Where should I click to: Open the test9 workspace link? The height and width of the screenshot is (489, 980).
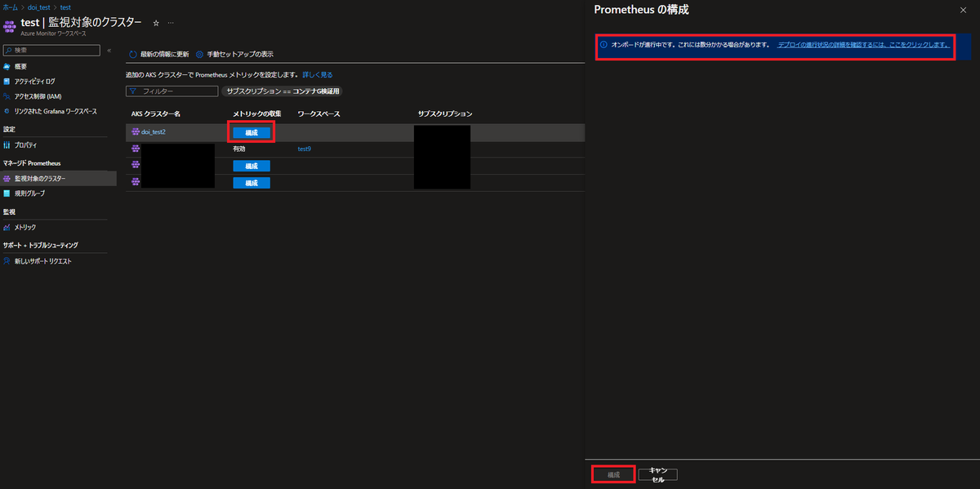click(304, 149)
